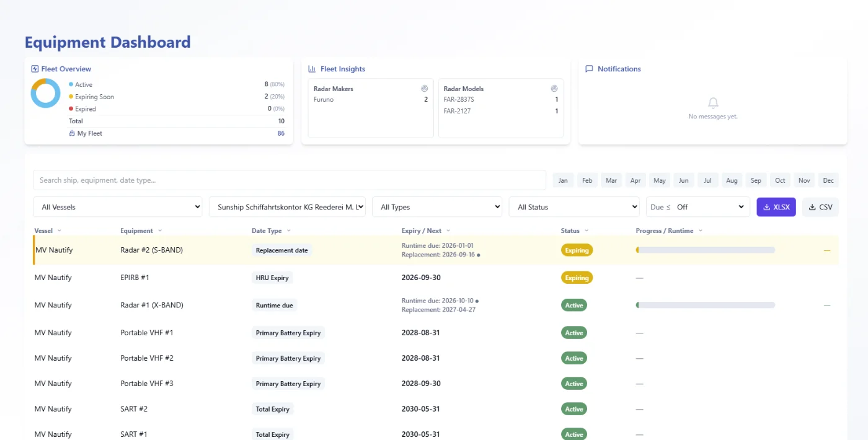Image resolution: width=868 pixels, height=440 pixels.
Task: Click the Furuno entry in Radar Makers
Action: [x=324, y=99]
